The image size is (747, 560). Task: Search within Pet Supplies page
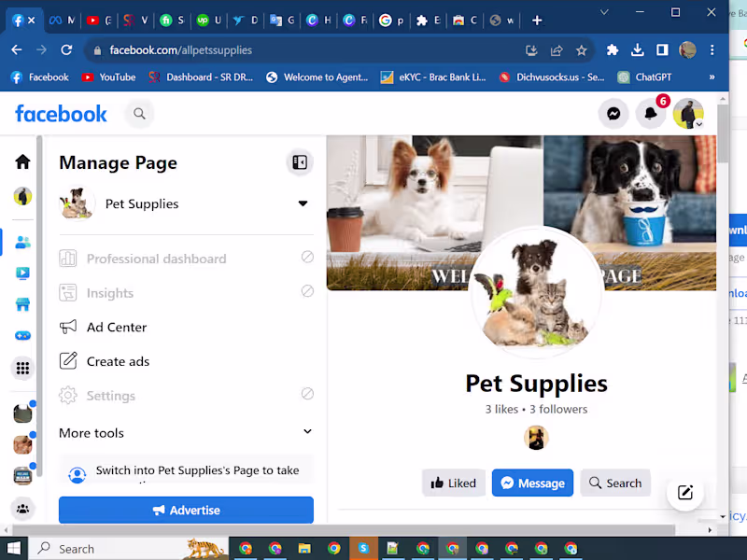[x=615, y=483]
